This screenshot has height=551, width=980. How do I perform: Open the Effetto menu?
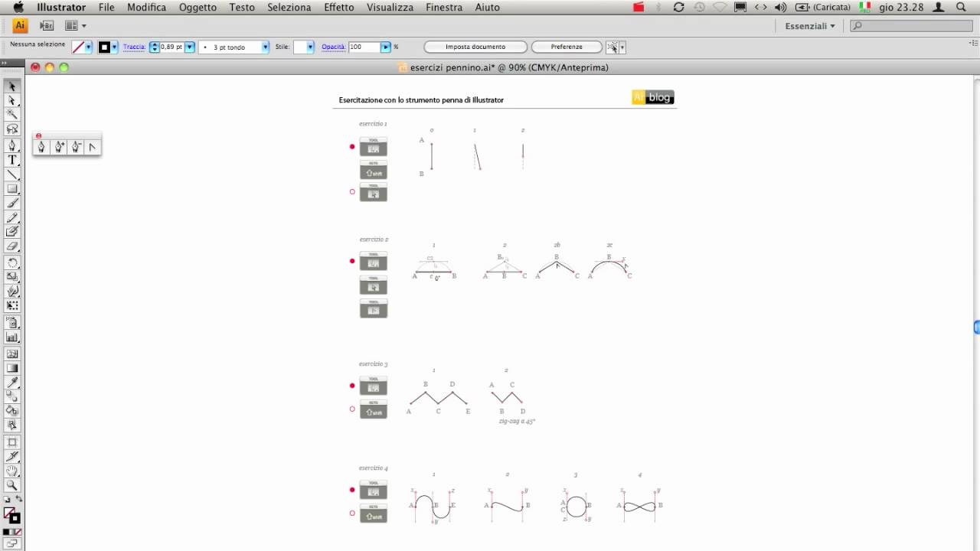tap(339, 7)
